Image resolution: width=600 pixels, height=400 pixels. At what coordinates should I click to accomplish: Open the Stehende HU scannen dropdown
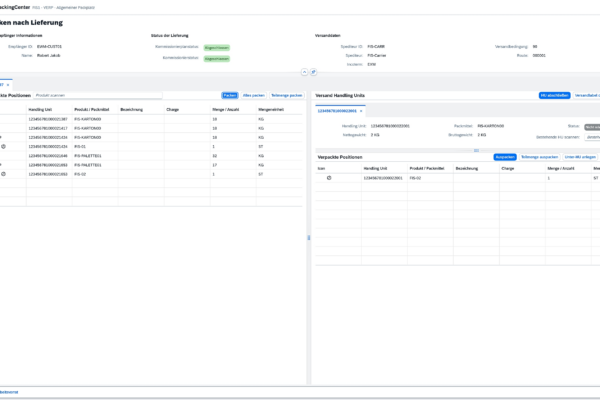591,139
